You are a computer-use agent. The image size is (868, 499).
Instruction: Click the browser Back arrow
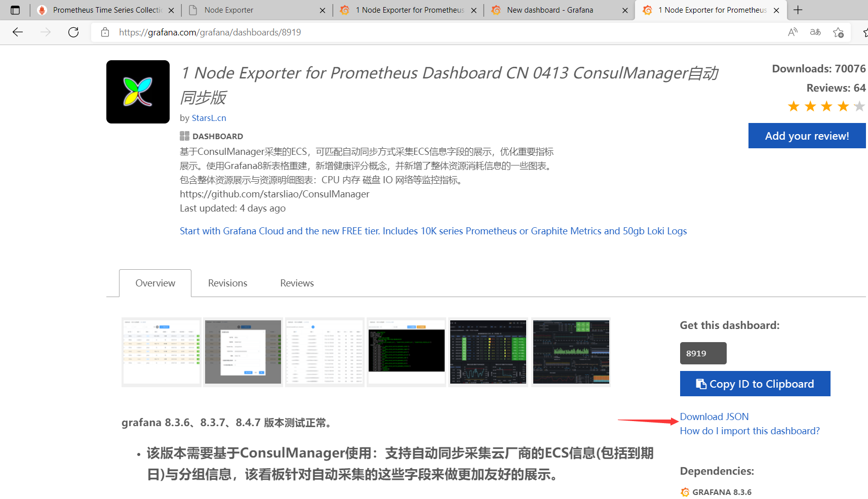point(18,32)
